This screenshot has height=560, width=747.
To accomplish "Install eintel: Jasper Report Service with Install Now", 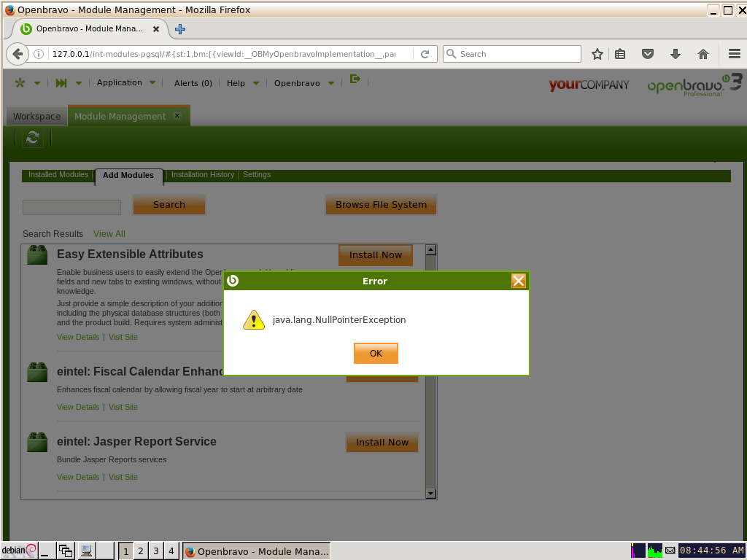I will [382, 443].
